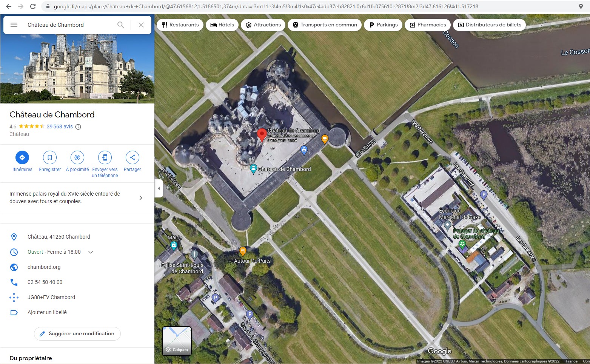This screenshot has width=590, height=364.
Task: Click the browser address bar URL
Action: (266, 6)
